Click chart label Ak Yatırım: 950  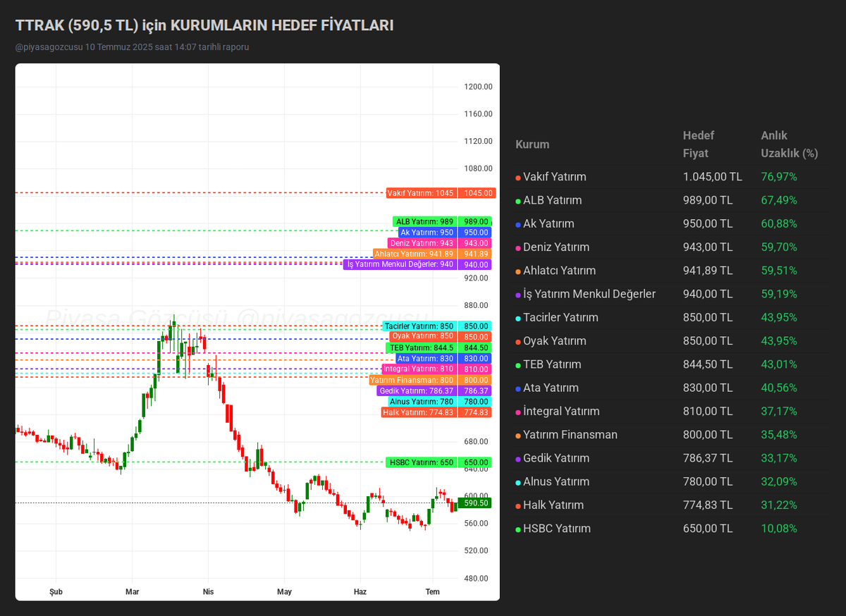[x=427, y=232]
